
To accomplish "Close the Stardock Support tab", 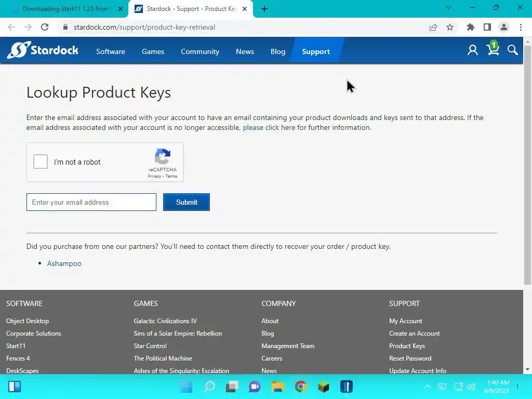I will pos(245,9).
